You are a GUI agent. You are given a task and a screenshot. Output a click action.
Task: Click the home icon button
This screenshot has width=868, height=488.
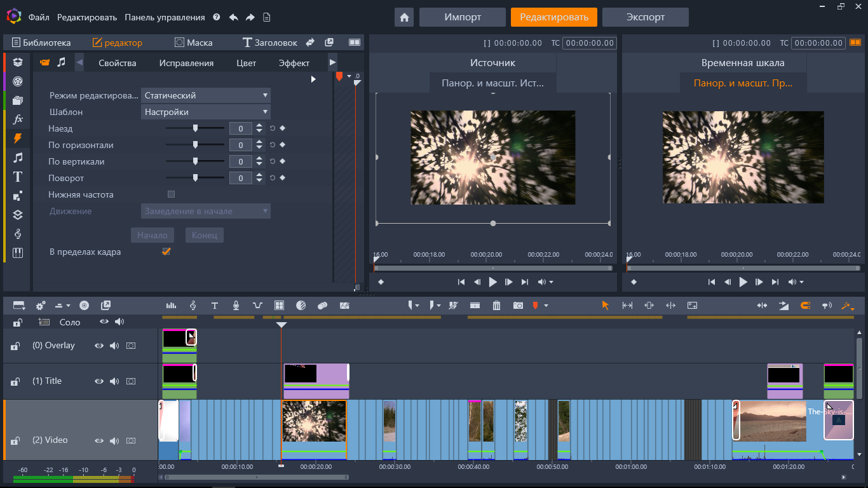404,17
